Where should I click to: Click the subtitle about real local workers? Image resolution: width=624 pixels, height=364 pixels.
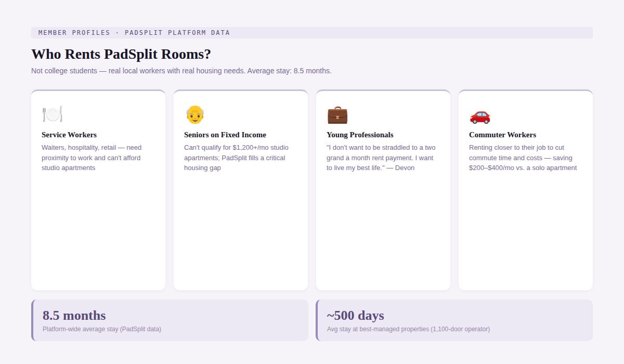pyautogui.click(x=181, y=71)
